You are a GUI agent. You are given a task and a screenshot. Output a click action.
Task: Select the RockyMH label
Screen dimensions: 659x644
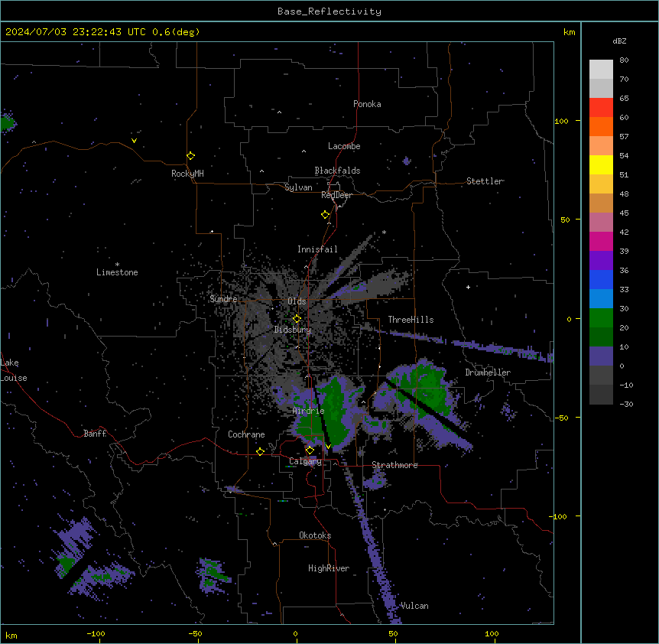point(187,174)
